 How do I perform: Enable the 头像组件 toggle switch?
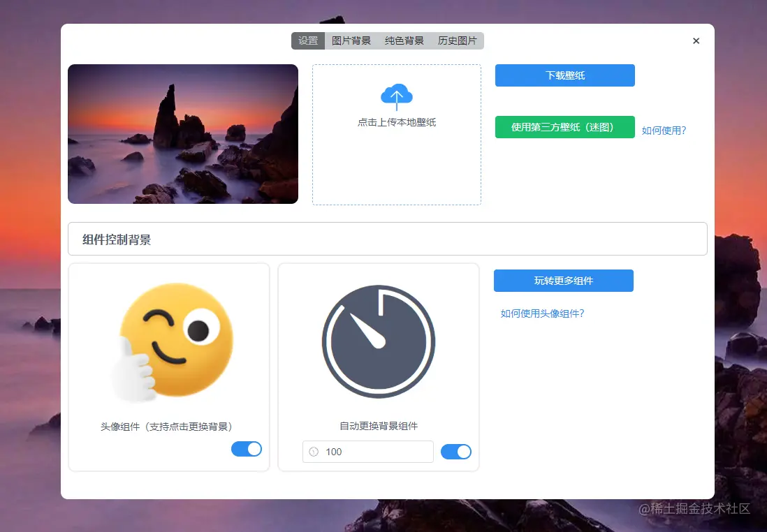pos(246,449)
